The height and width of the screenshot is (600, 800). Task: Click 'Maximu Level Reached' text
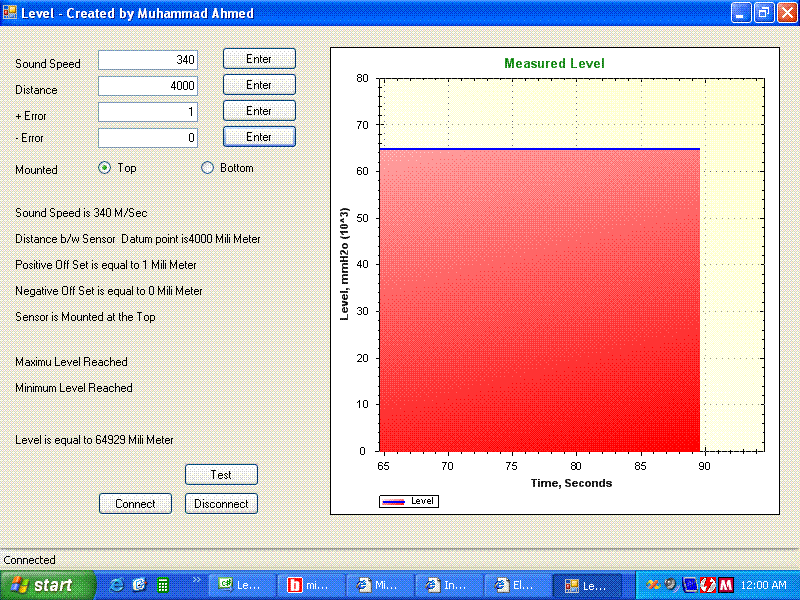(x=71, y=362)
